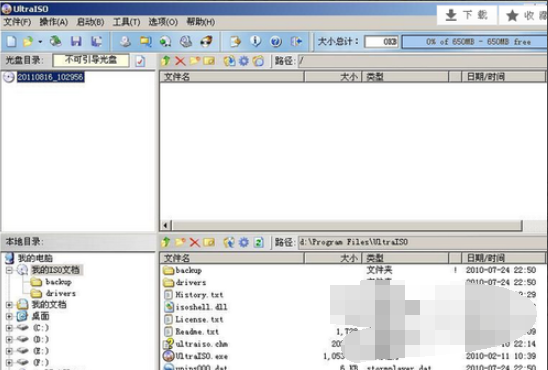Collapse the 我的ISO文档 tree node
548x370 pixels.
(x=9, y=270)
